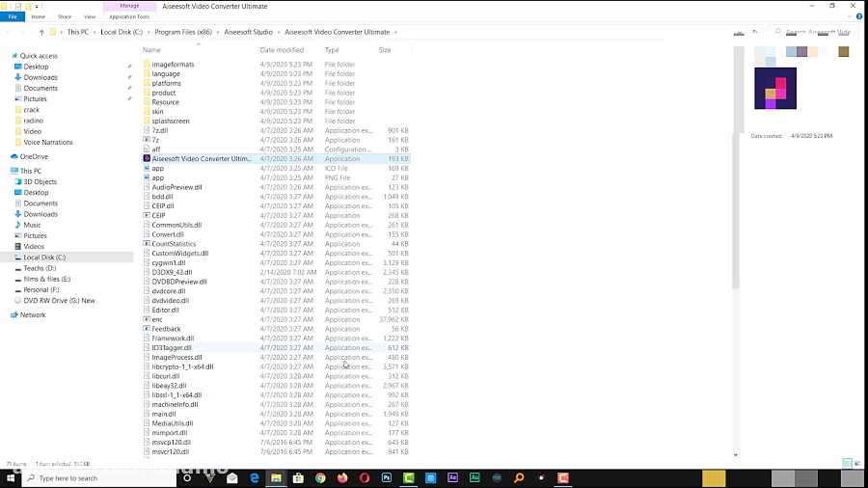
Task: Open File Explorer taskbar icon
Action: point(276,478)
